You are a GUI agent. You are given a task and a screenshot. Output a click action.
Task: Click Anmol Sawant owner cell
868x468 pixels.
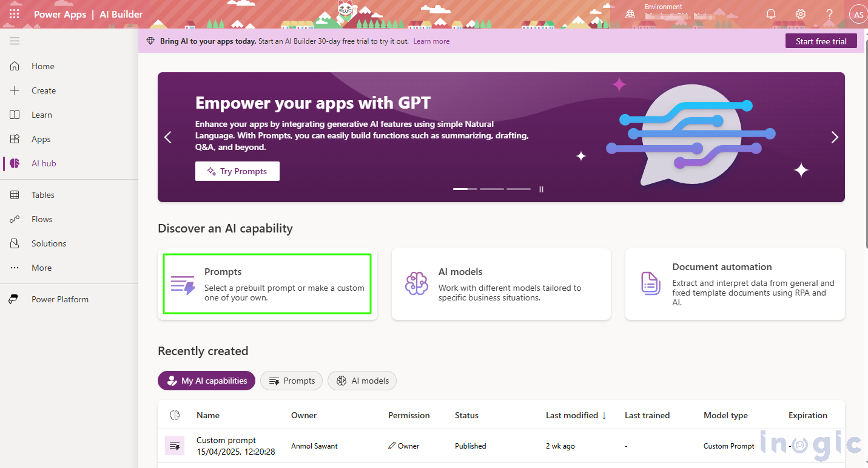point(314,446)
